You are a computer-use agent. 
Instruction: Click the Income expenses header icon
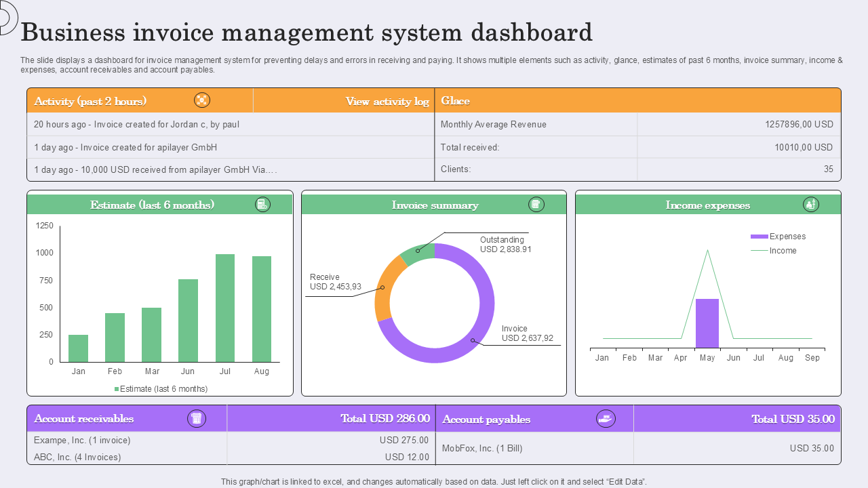[x=811, y=205]
